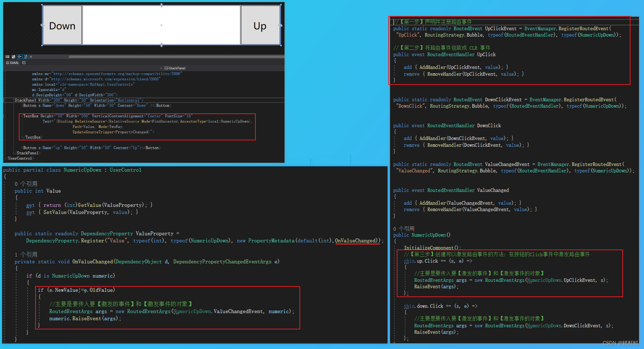Screen dimensions: 644x349
Task: Click 'remove { RemoveHandler(UpClickEvent, value); }' line
Action: coord(464,74)
